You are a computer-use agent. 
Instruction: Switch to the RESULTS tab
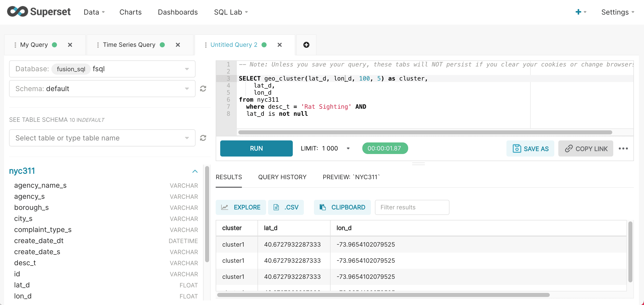click(229, 177)
